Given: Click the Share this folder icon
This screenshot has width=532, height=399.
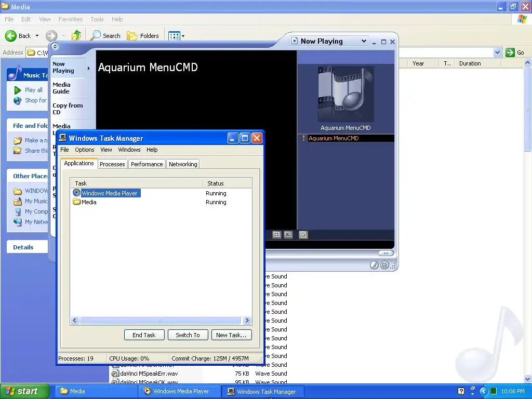Looking at the screenshot, I should pos(18,151).
